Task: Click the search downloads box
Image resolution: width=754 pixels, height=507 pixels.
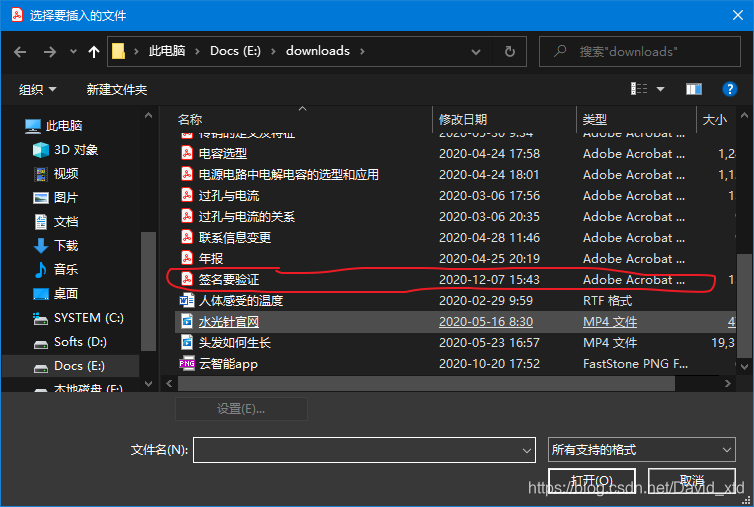Action: coord(640,51)
